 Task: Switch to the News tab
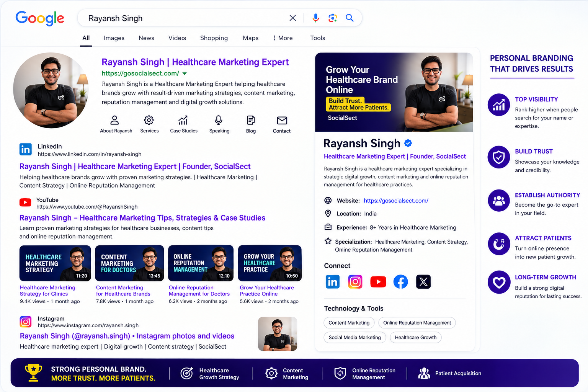point(146,38)
